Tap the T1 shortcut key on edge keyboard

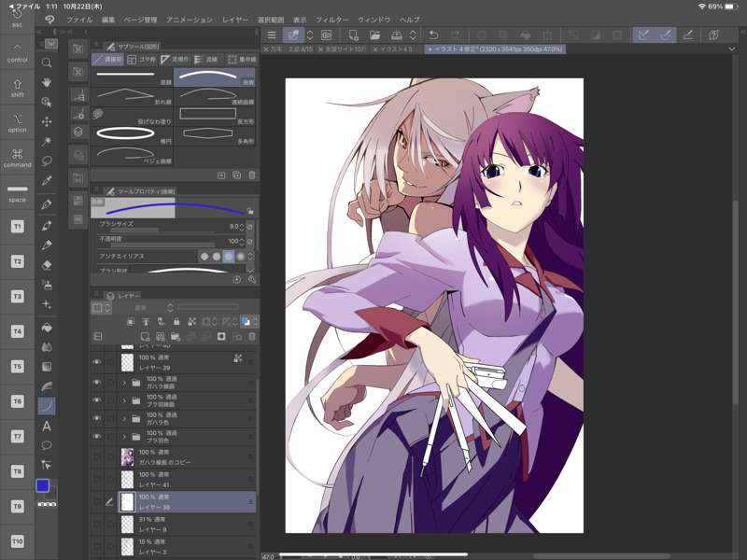click(x=17, y=226)
